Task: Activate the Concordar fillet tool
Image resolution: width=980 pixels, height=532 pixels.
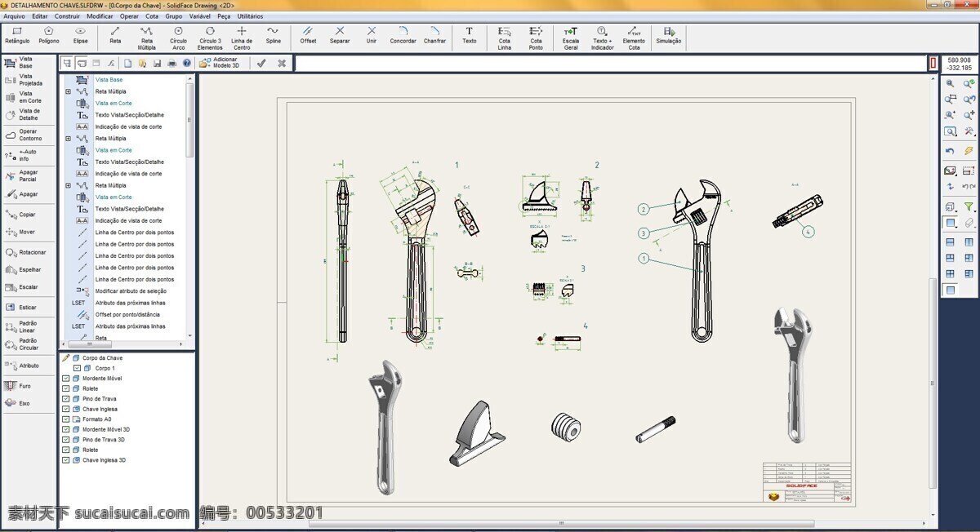Action: coord(403,36)
